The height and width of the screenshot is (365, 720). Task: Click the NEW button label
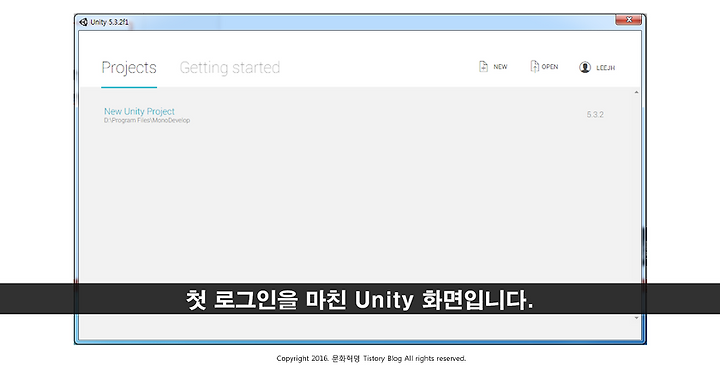pos(500,67)
